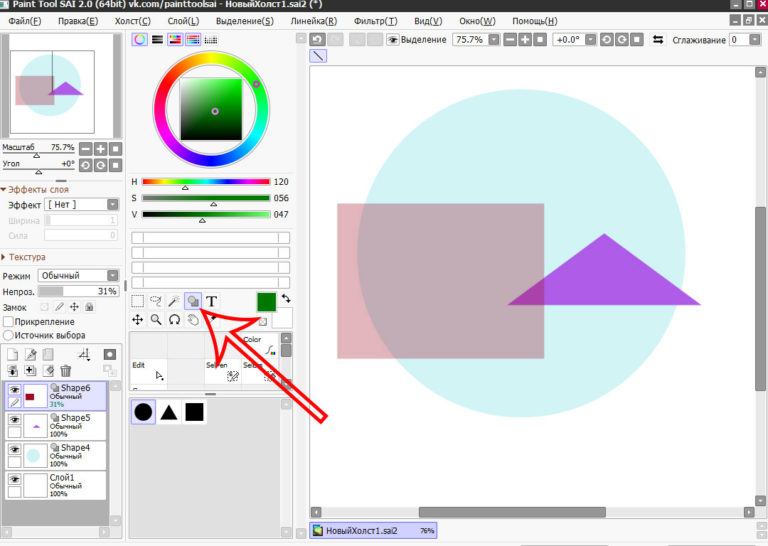Expand the Текстура section
The image size is (768, 546).
[x=5, y=257]
